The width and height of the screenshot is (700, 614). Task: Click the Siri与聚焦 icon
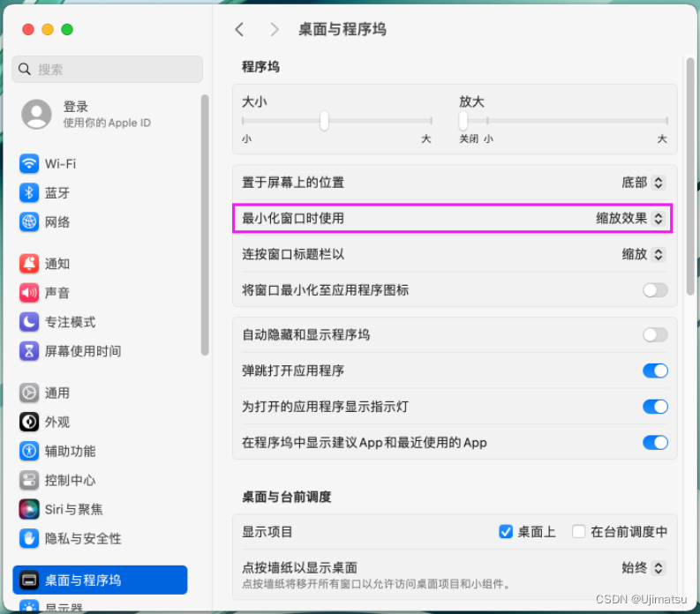pyautogui.click(x=29, y=509)
